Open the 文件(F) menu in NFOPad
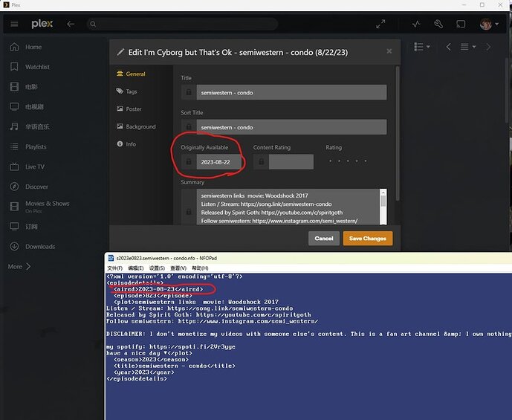Viewport: 512px width, 420px height. coord(114,268)
